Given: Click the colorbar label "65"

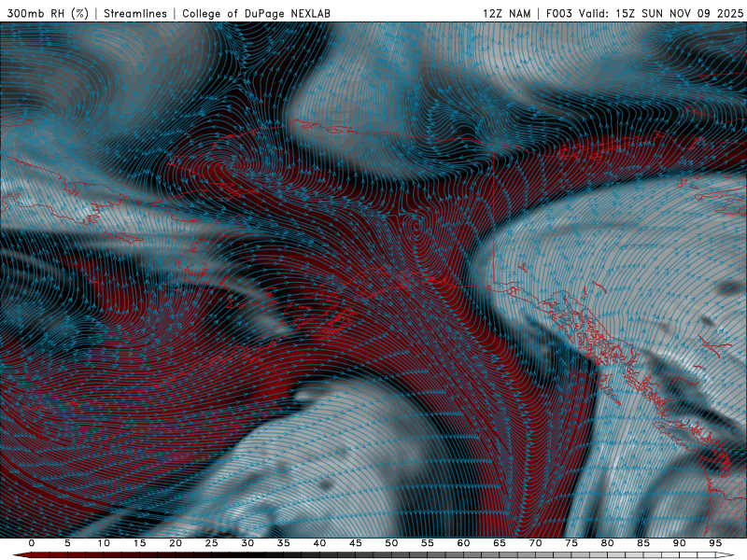Looking at the screenshot, I should coord(500,543).
